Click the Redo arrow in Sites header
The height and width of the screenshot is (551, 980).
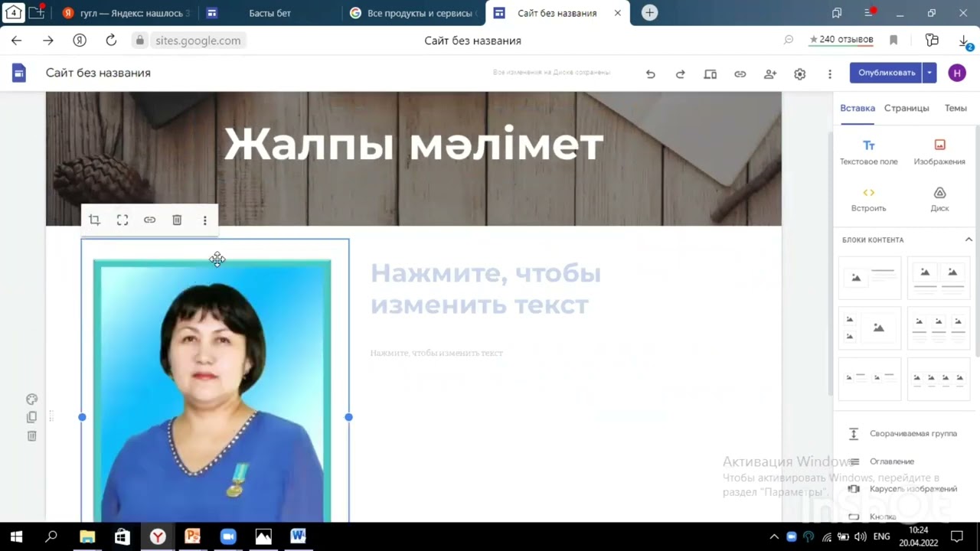click(680, 73)
